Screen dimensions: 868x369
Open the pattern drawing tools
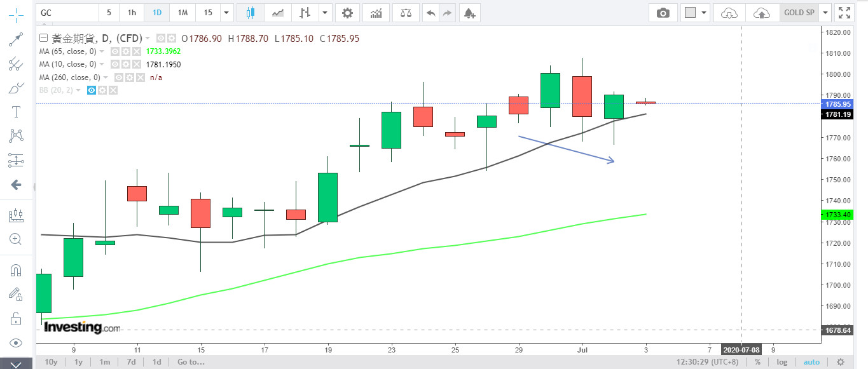click(16, 136)
